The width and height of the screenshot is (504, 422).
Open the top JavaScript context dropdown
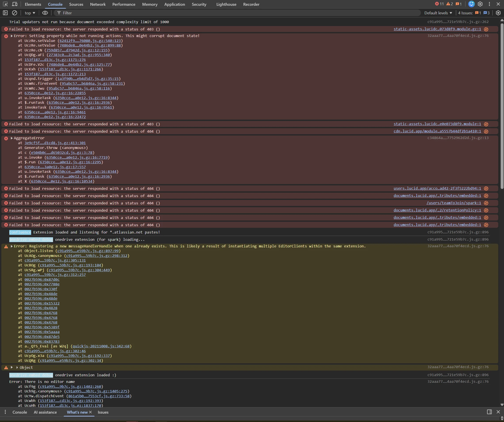point(30,13)
